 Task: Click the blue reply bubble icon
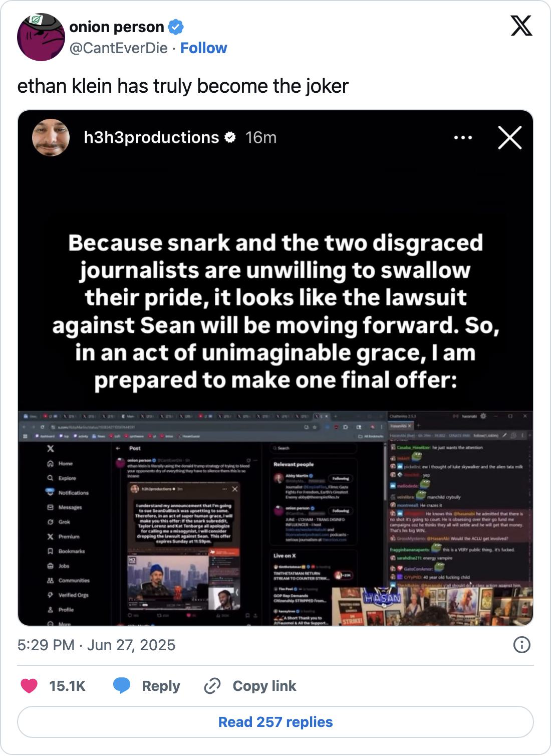pos(122,686)
